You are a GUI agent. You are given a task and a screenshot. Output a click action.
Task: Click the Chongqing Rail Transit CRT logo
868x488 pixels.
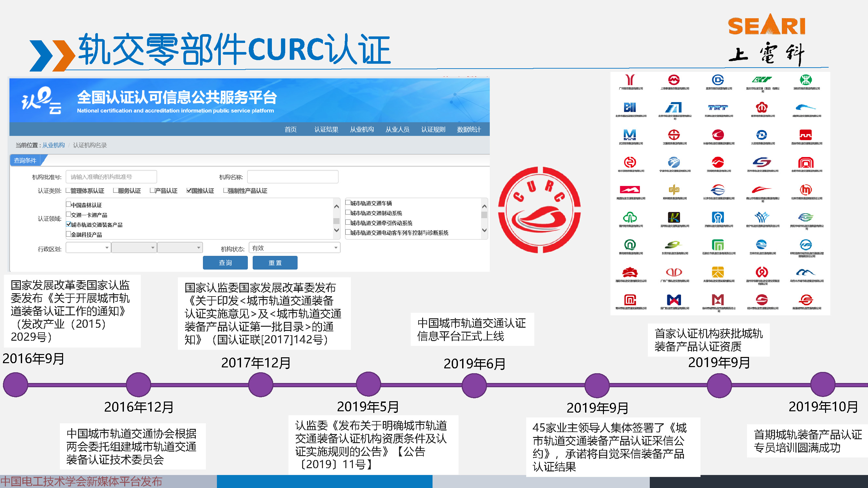point(762,80)
